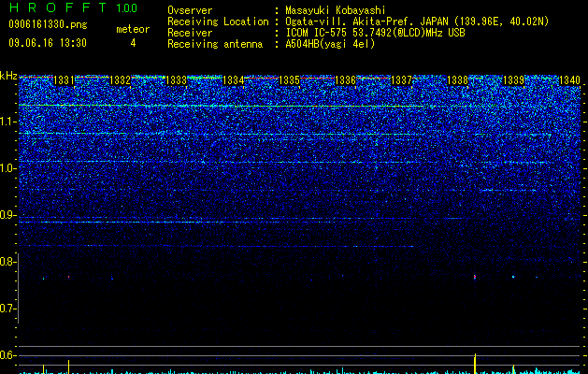Select the 1340 time marker label
This screenshot has height=374, width=588.
point(569,80)
